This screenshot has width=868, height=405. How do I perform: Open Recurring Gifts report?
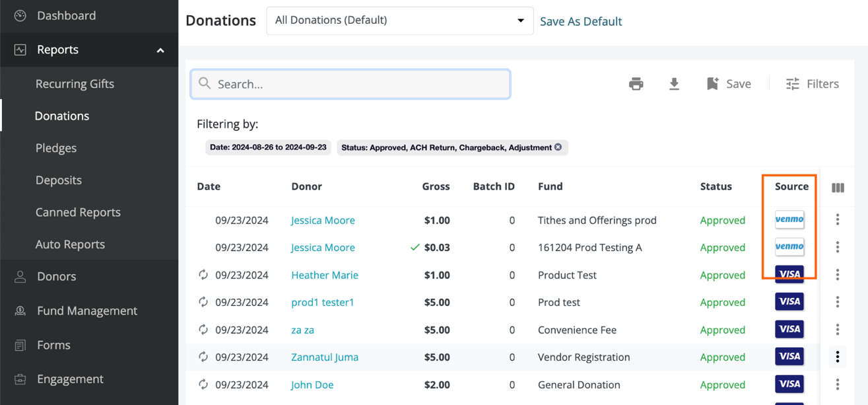click(75, 84)
